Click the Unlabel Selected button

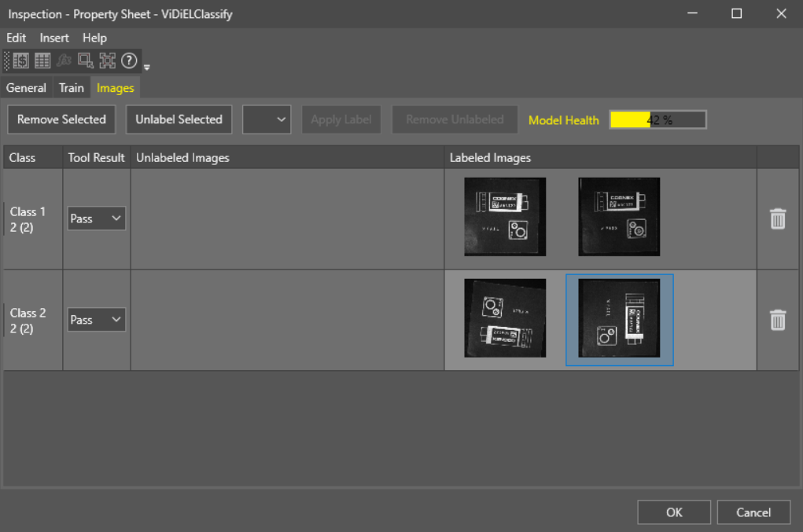[x=179, y=119]
